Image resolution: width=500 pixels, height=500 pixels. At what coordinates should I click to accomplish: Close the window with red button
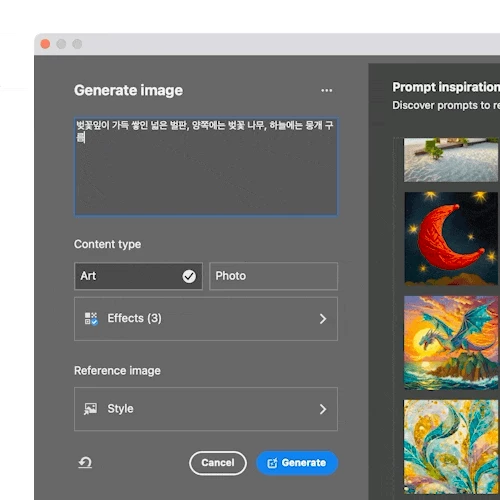pos(45,44)
